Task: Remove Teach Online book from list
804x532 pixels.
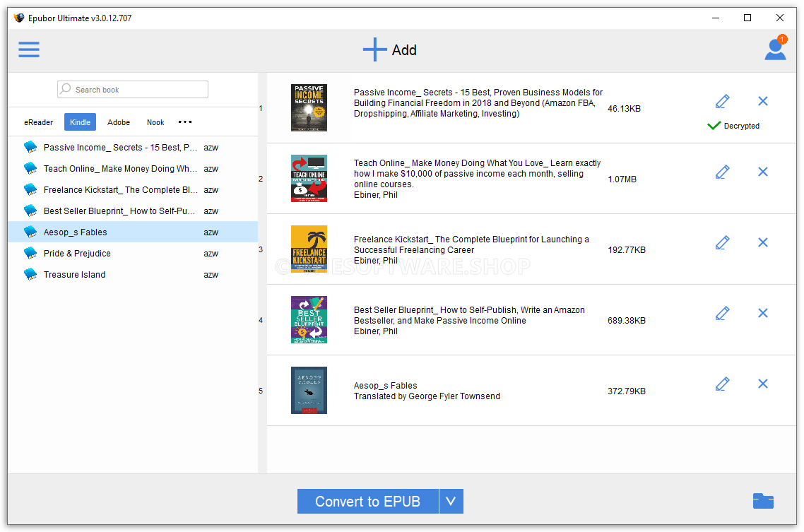Action: pyautogui.click(x=763, y=172)
